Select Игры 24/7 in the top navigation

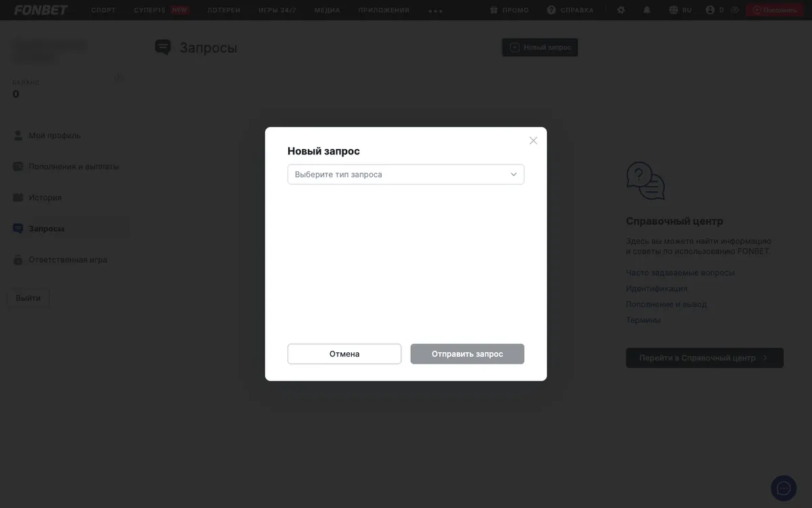coord(277,10)
